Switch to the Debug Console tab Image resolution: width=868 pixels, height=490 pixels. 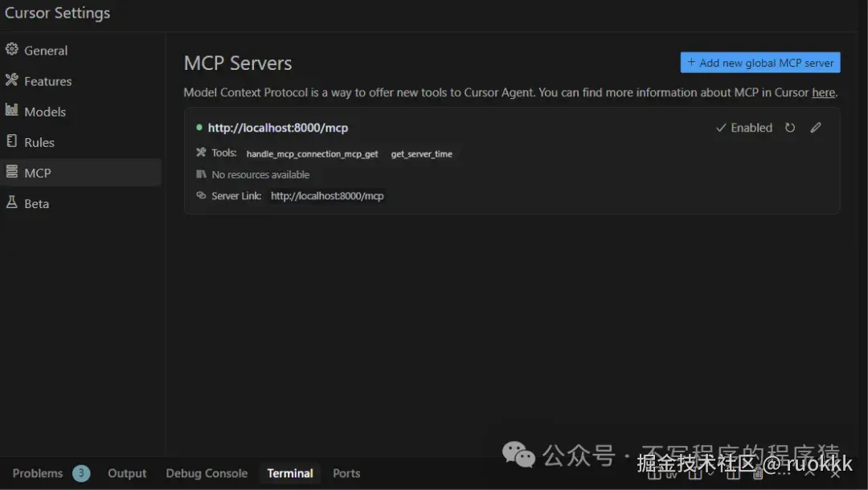207,473
